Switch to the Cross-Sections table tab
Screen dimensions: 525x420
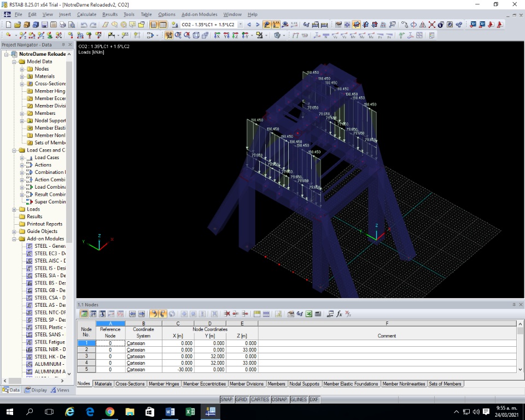pos(130,384)
